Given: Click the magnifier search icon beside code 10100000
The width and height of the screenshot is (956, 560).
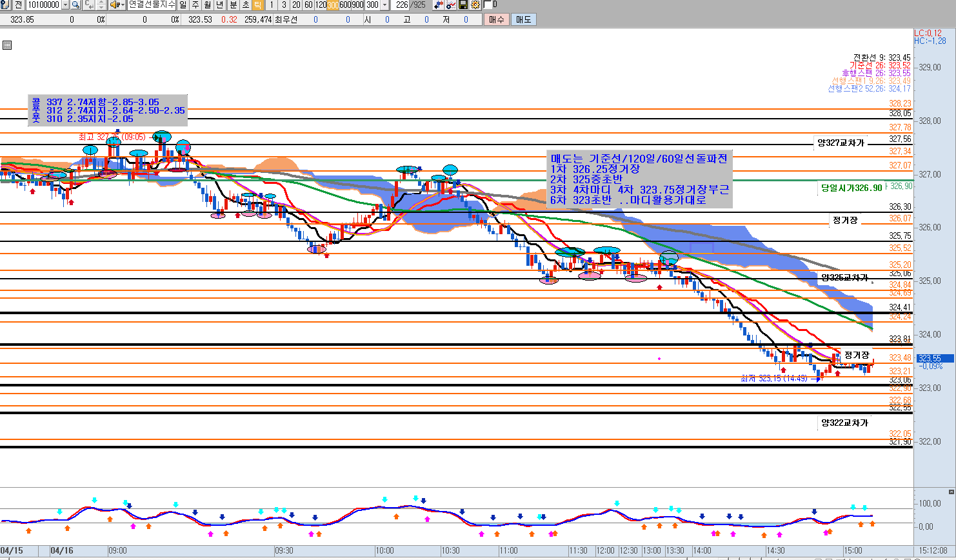Looking at the screenshot, I should [75, 5].
